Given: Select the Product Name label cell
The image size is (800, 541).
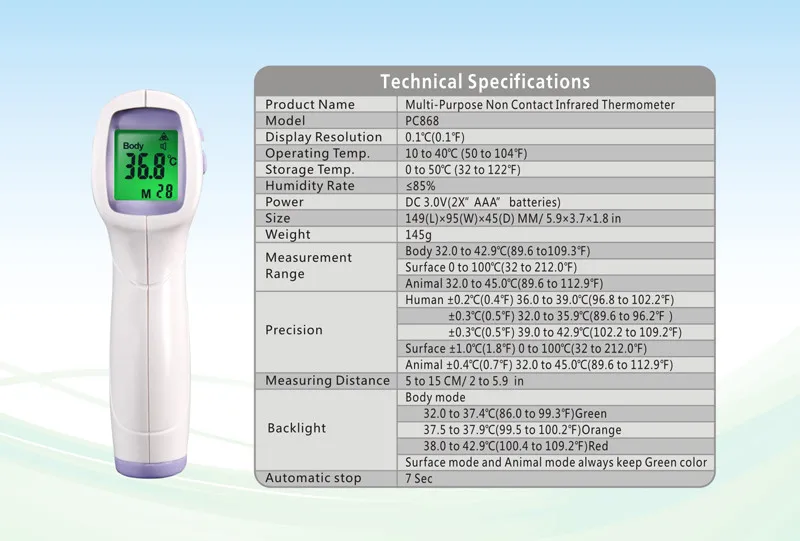Looking at the screenshot, I should coord(327,105).
